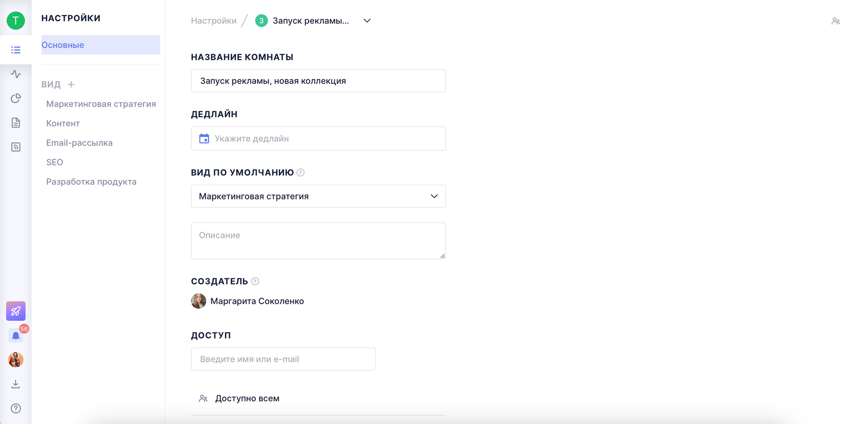
Task: Select the Основные settings tab
Action: tap(100, 45)
